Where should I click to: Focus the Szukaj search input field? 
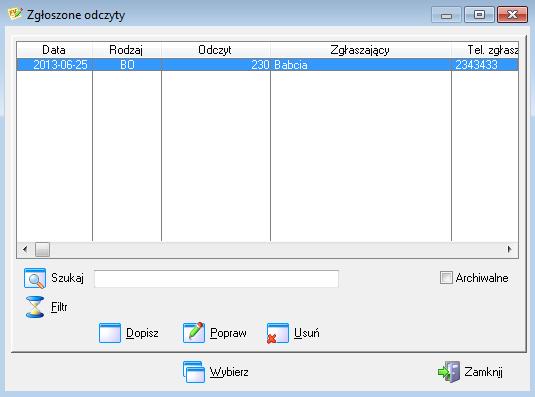[216, 279]
